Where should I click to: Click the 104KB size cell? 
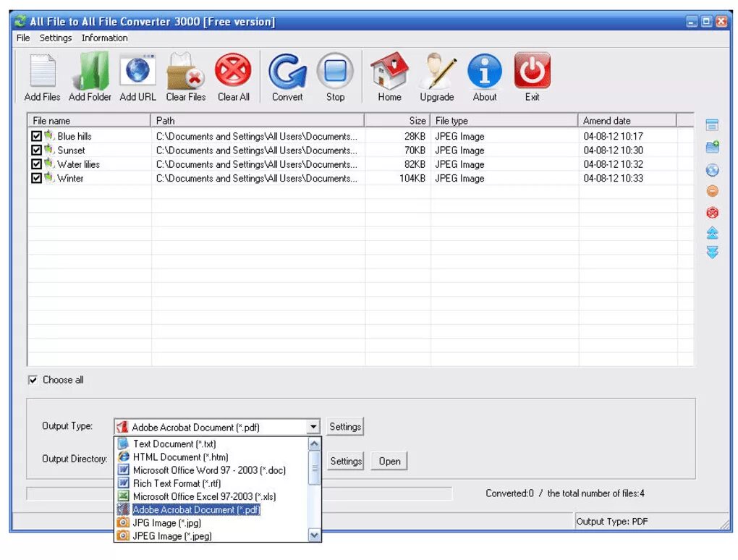click(412, 179)
